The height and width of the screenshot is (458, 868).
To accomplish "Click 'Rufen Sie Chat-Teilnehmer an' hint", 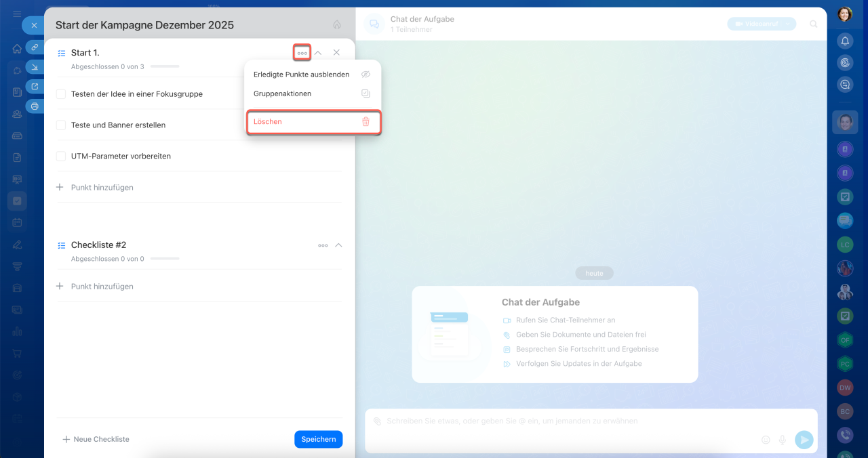I will pos(566,320).
